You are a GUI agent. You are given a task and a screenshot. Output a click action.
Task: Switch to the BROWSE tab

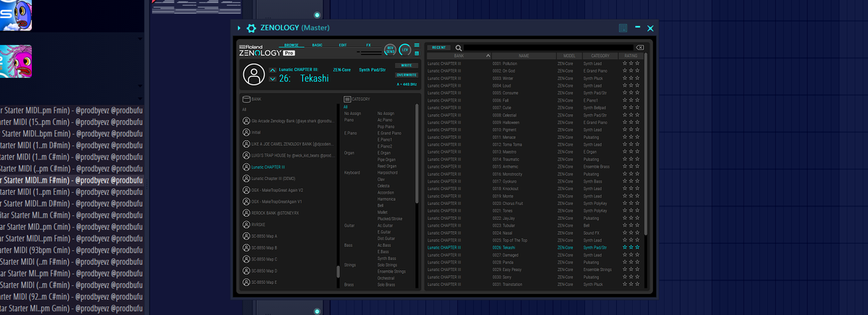(x=292, y=45)
